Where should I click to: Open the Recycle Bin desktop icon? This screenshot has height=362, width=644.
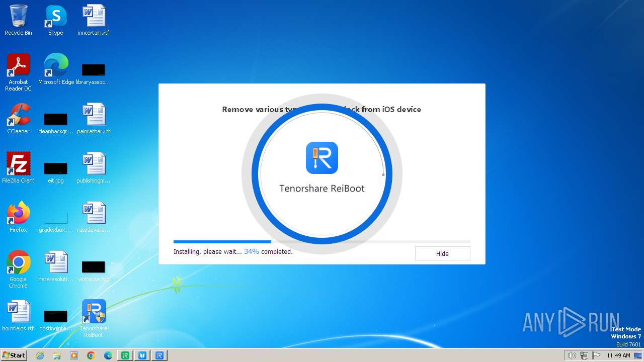tap(18, 21)
